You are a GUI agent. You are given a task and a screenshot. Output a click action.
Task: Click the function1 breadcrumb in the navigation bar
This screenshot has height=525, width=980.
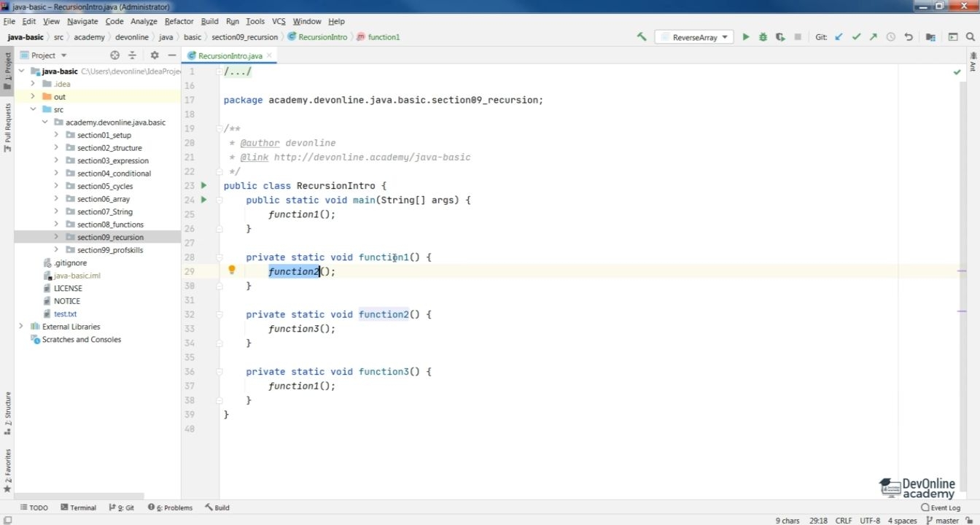point(378,37)
